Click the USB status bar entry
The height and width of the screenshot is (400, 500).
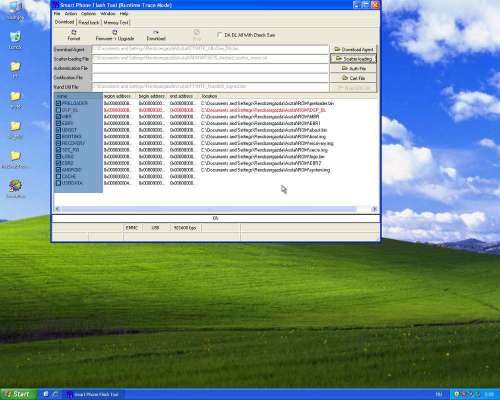coord(155,228)
